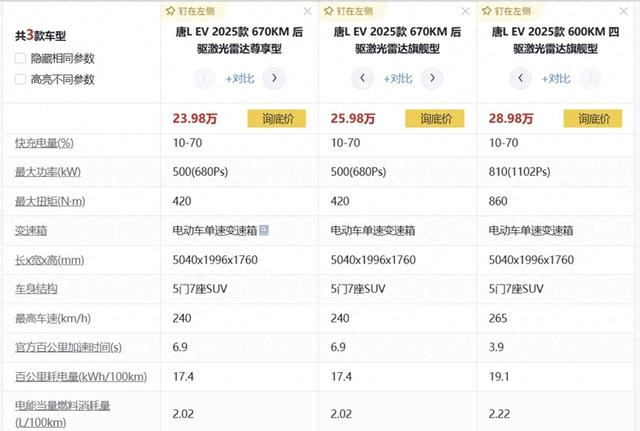The width and height of the screenshot is (640, 431).
Task: Pin the 600KM 四驱 column to the left
Action: coord(506,11)
